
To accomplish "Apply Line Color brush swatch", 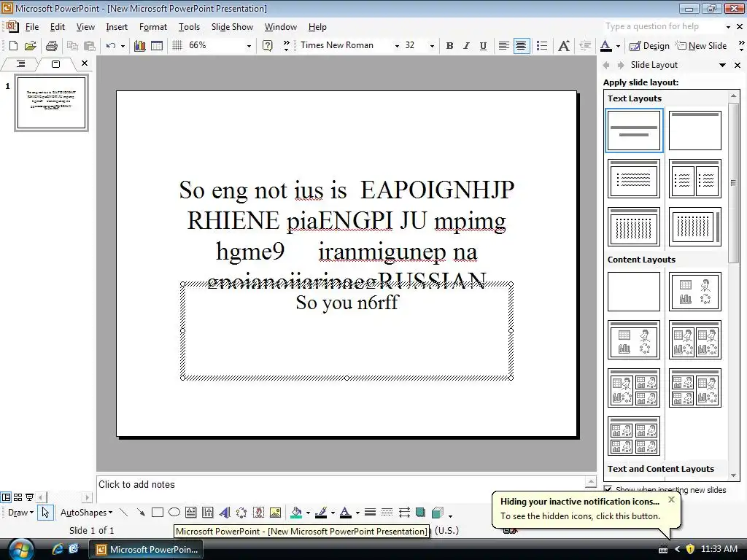I will point(321,513).
